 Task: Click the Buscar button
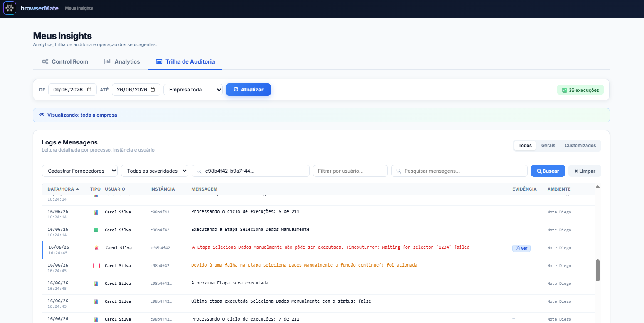(x=548, y=171)
